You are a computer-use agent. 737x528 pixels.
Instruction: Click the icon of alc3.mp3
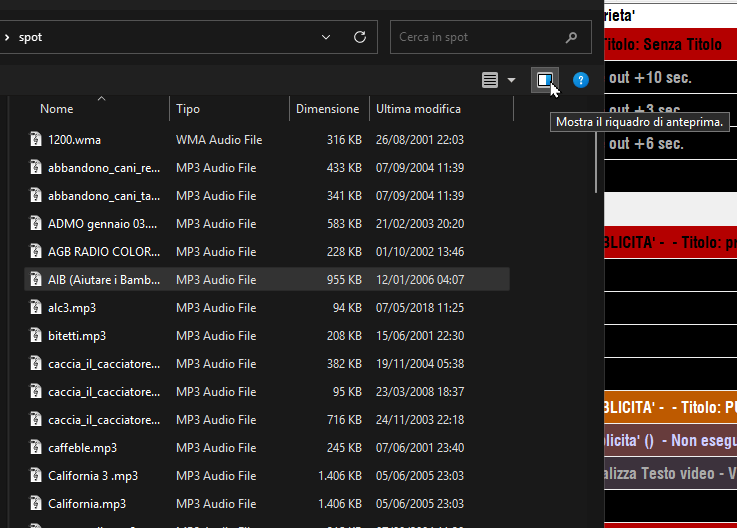[x=36, y=307]
